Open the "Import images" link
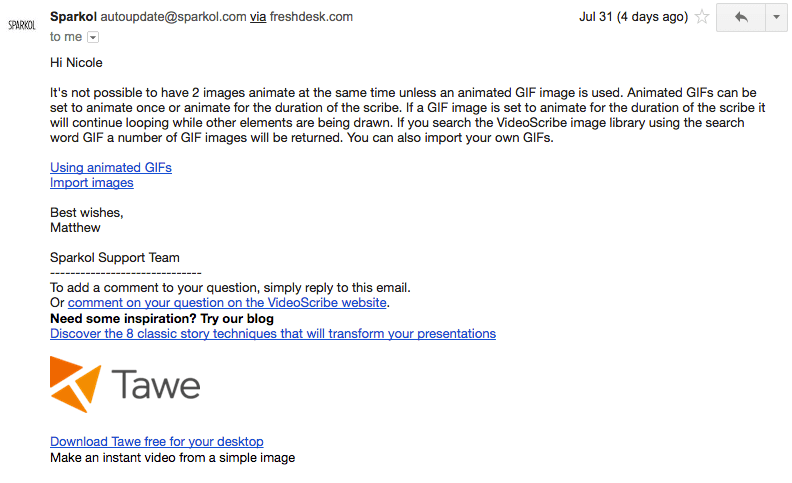 coord(91,183)
